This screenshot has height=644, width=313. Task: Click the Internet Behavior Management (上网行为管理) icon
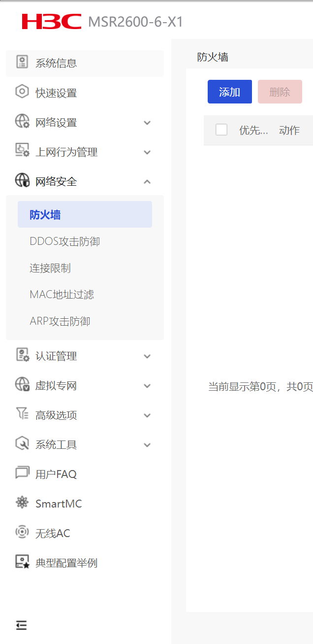click(x=22, y=151)
